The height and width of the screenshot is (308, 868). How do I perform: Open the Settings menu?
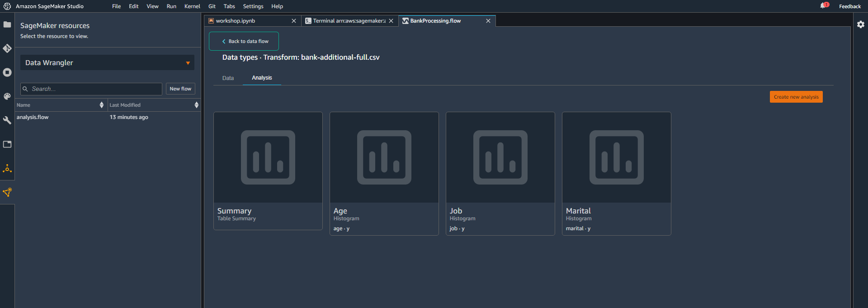click(x=253, y=6)
